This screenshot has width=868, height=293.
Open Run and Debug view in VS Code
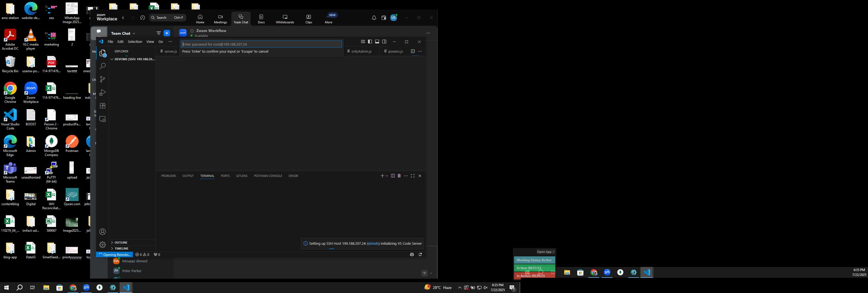pos(103,93)
